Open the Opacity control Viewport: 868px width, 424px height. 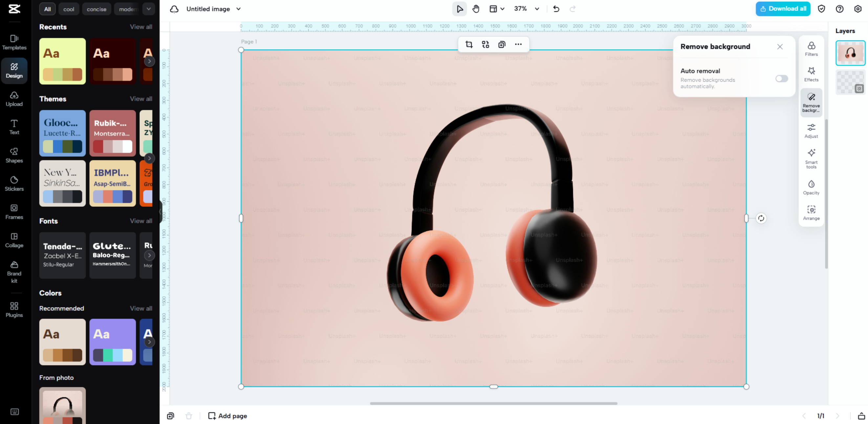click(811, 187)
